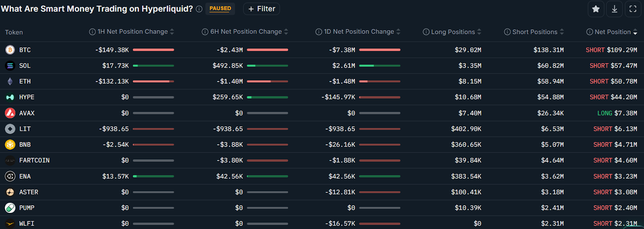
Task: Click the AVAX token logo
Action: click(x=10, y=113)
